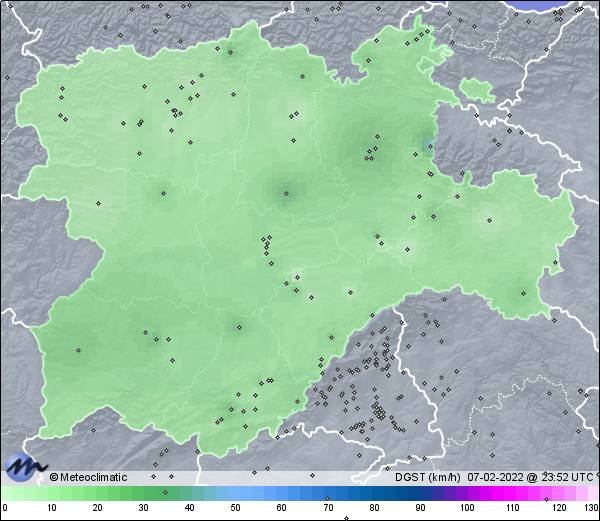Pick the light blue scale color above 50
The image size is (600, 521).
[x=235, y=493]
